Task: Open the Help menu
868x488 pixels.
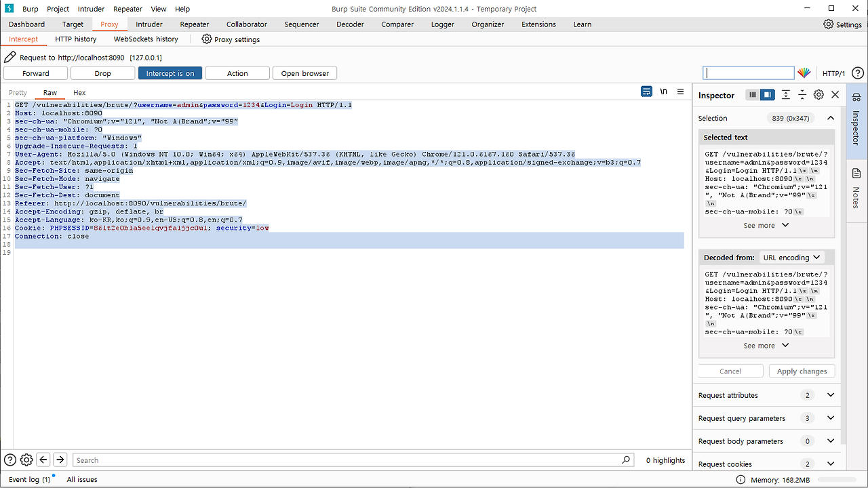Action: (x=182, y=9)
